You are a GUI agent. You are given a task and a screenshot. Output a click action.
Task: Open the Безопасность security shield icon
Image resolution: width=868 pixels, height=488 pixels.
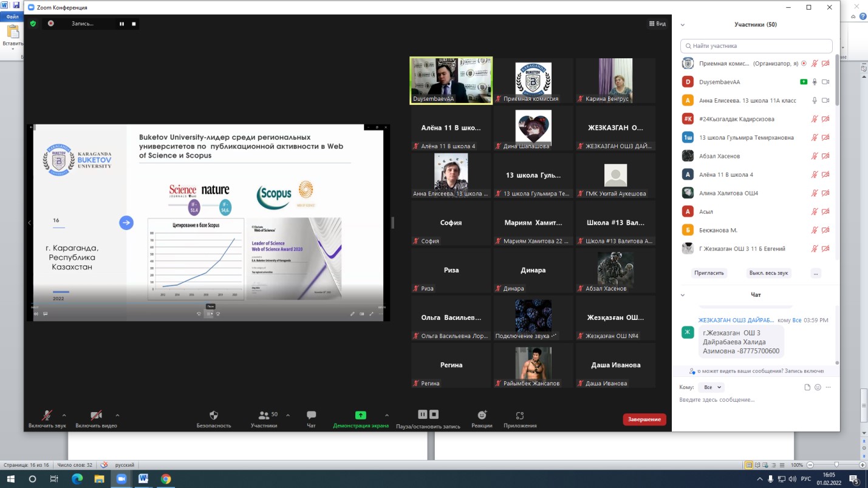pos(213,415)
